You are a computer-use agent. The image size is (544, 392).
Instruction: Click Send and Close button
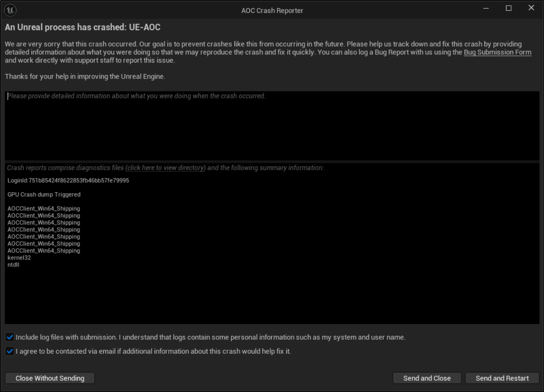[x=427, y=378]
